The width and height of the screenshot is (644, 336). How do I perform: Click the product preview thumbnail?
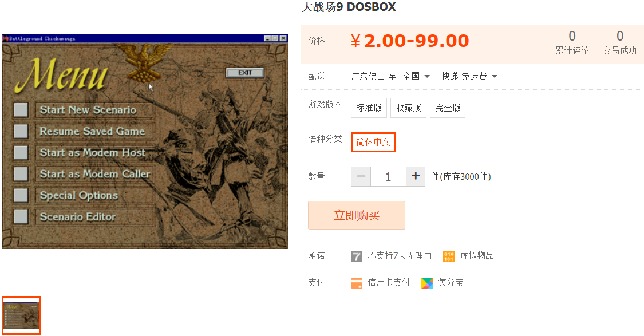click(x=21, y=315)
